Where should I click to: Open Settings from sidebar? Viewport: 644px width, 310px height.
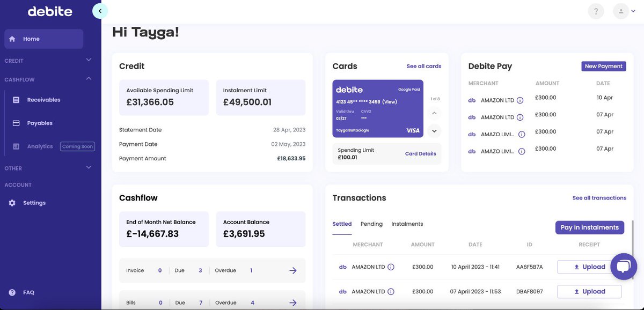[x=34, y=203]
